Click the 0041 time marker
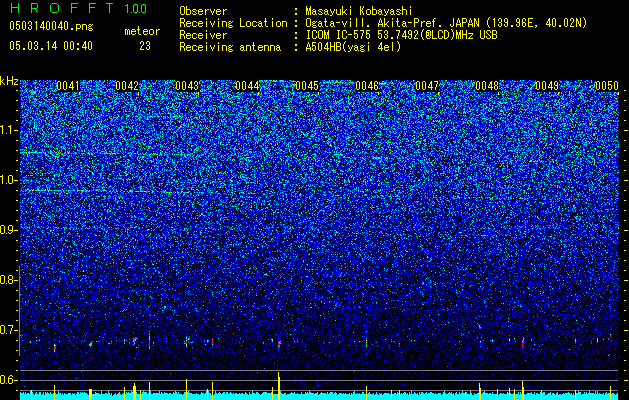The image size is (629, 400). point(68,86)
